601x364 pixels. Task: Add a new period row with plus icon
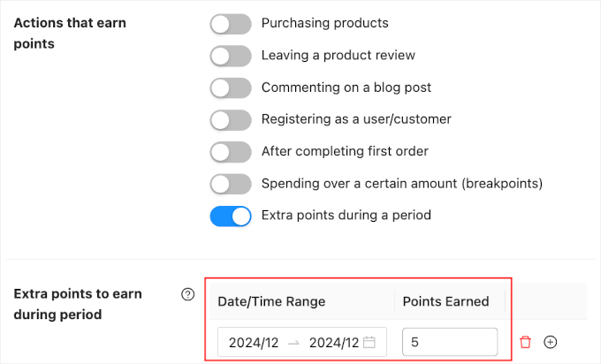click(550, 342)
